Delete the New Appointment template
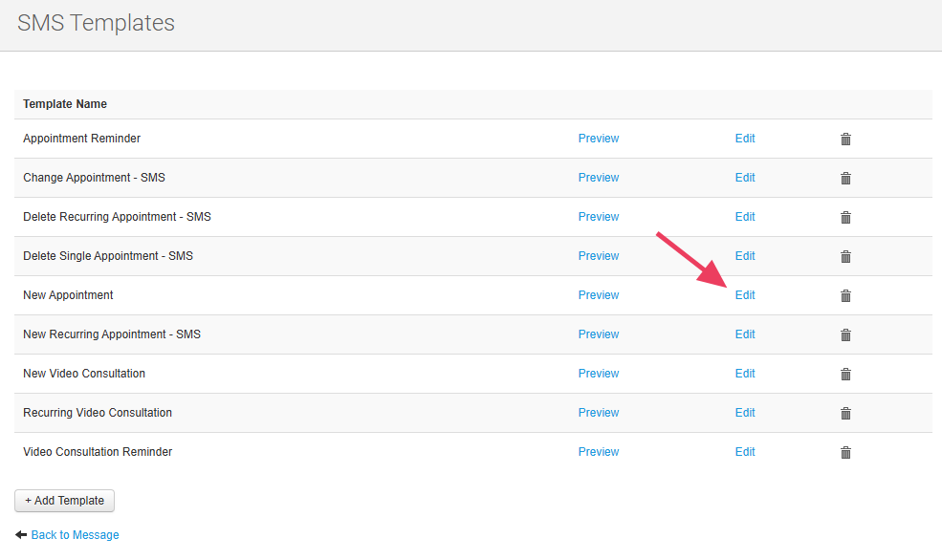Viewport: 942px width, 560px height. [x=845, y=296]
